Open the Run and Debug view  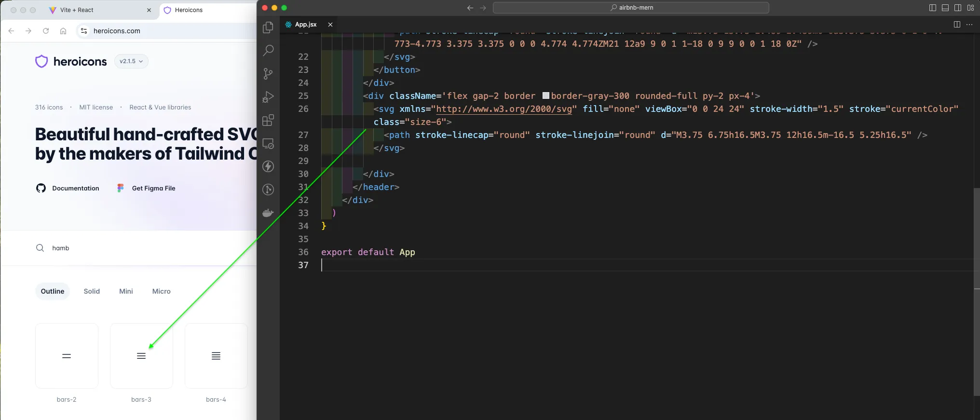[268, 97]
